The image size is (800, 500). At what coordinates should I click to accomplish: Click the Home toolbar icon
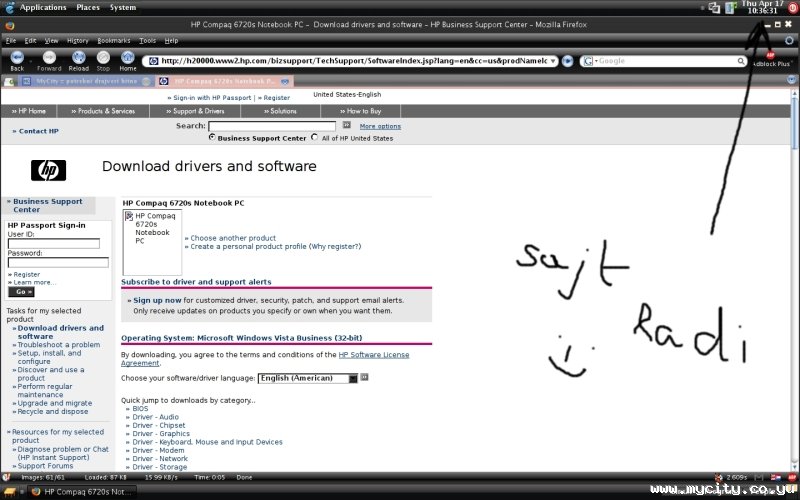point(128,58)
